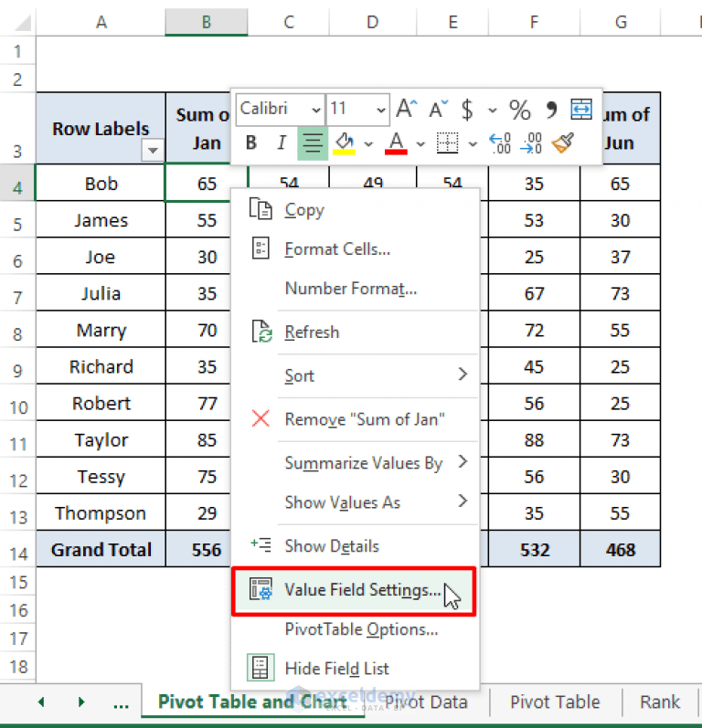This screenshot has width=702, height=728.
Task: Decrease font size in mini toolbar
Action: pyautogui.click(x=438, y=109)
